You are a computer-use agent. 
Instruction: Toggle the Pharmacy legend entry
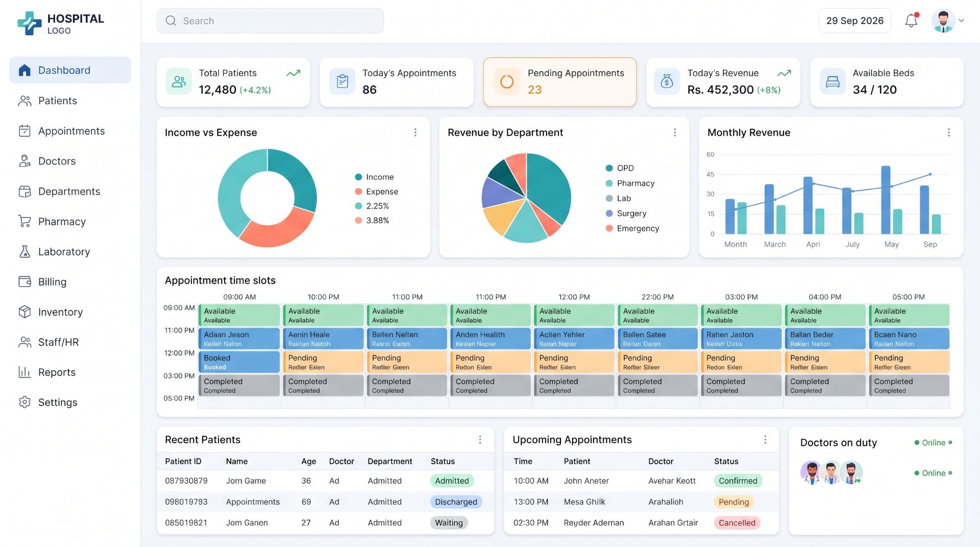tap(630, 183)
